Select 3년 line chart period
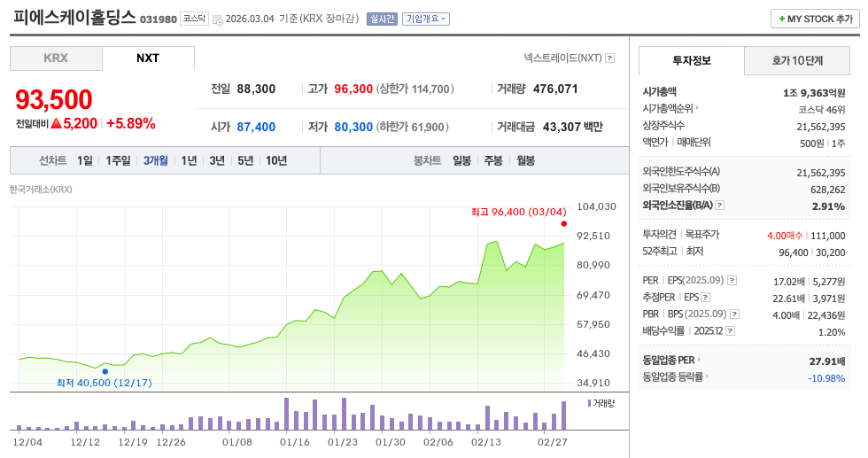 [217, 160]
